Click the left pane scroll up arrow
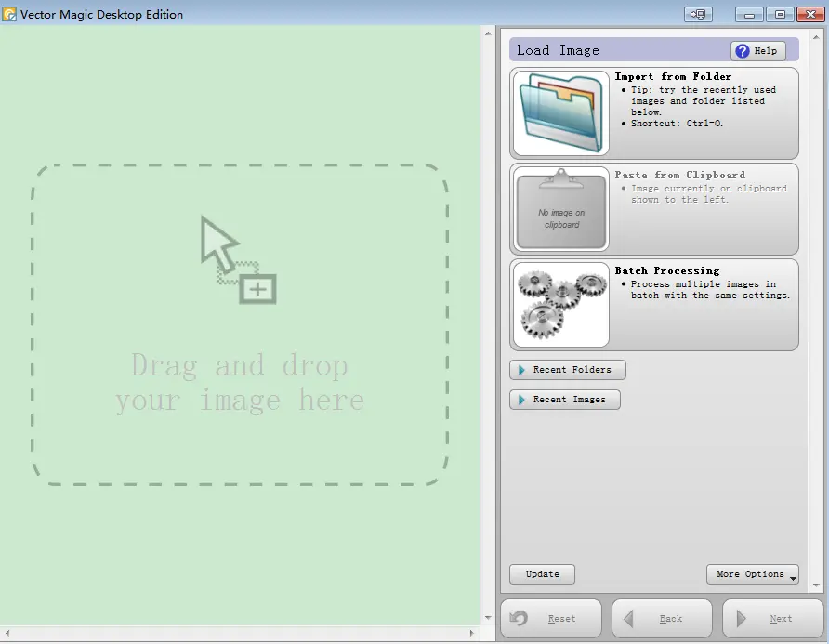 pos(488,33)
